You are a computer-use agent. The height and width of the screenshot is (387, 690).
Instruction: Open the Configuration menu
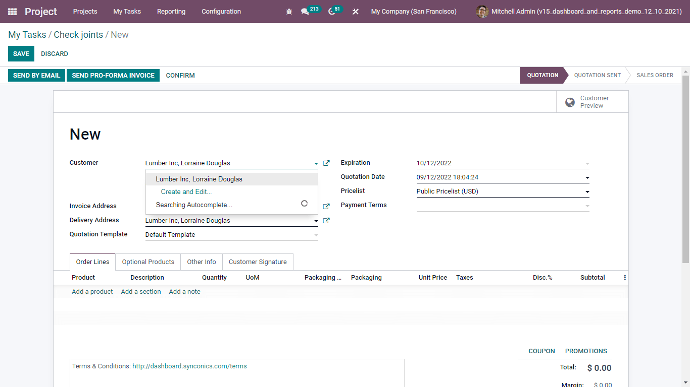coord(221,11)
